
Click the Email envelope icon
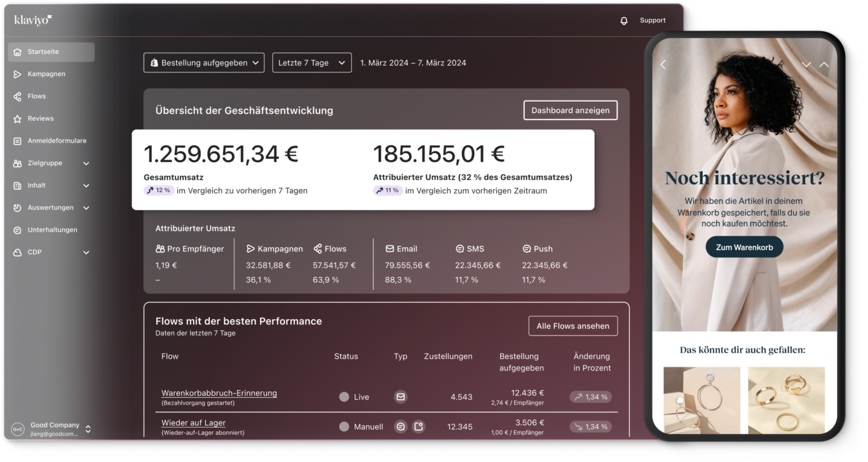390,249
